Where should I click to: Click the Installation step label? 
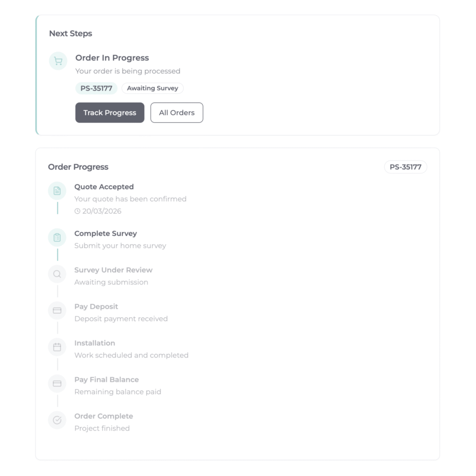pos(95,343)
